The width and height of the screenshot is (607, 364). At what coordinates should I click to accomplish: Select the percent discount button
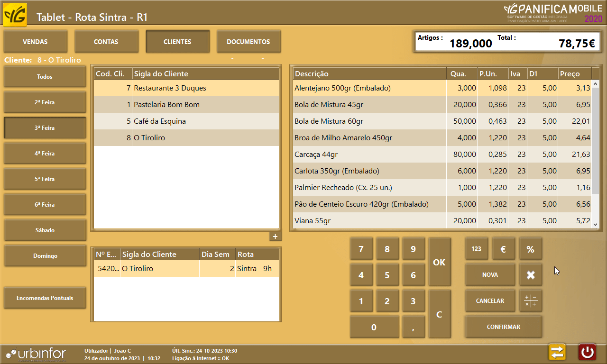coord(531,249)
